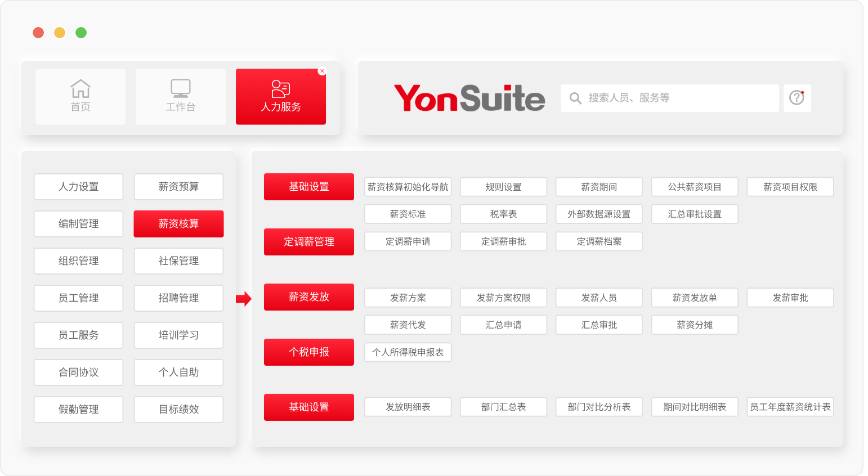Open the 员工年度薪资统计表 report
This screenshot has height=476, width=868.
(x=790, y=407)
